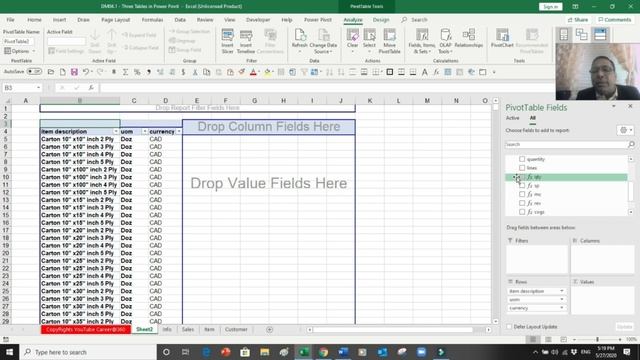The image size is (640, 360).
Task: Open item description dropdown in Rows area
Action: click(x=562, y=291)
